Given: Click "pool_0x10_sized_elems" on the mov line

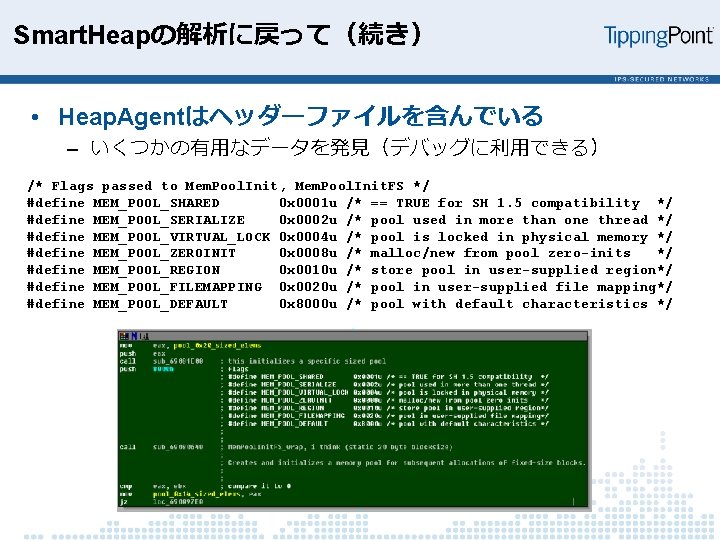Looking at the screenshot, I should 197,494.
